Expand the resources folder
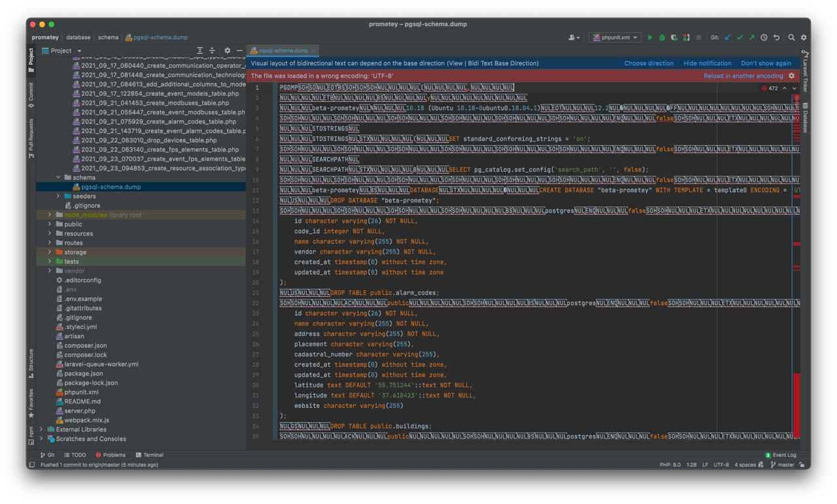This screenshot has height=504, width=837. point(50,233)
